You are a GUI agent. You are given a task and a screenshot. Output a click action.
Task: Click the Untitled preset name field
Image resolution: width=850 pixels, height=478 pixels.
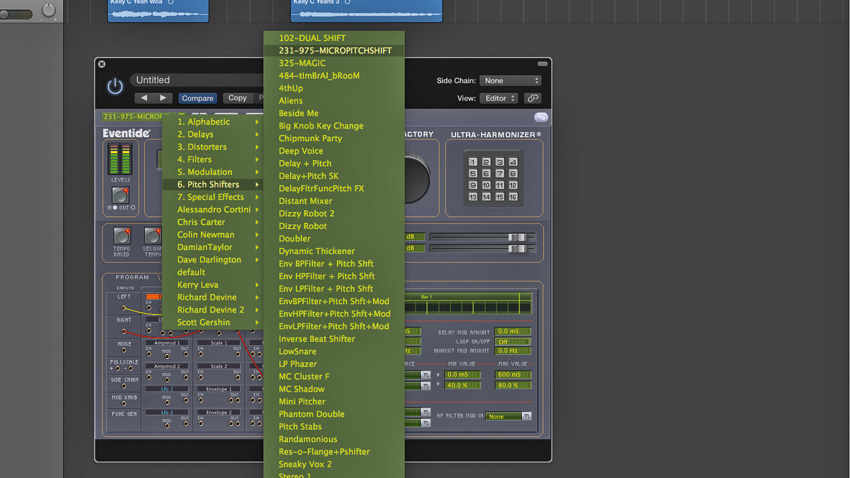coord(197,80)
